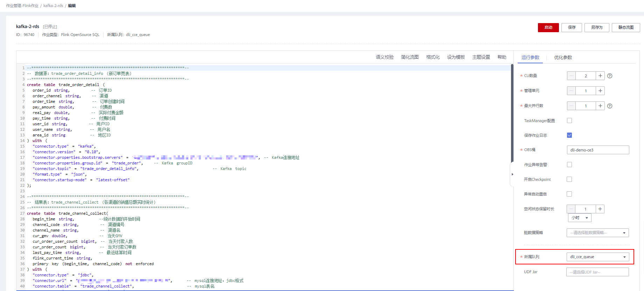The width and height of the screenshot is (644, 291).
Task: Click the job title kafka-2-rds heading
Action: coord(28,27)
